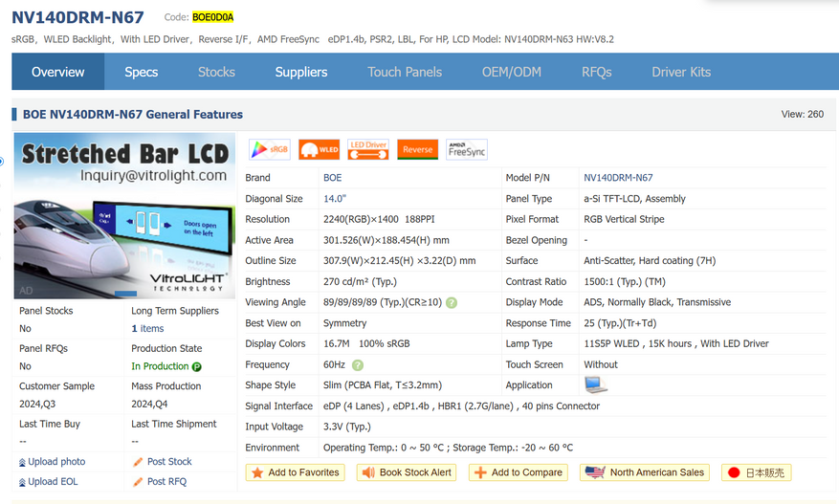Click the laptop Application icon
Image resolution: width=839 pixels, height=504 pixels.
[596, 384]
